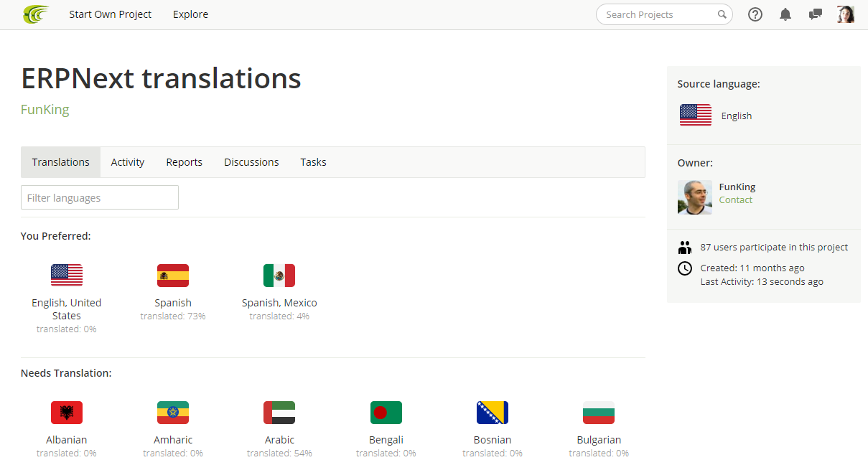The image size is (868, 465).
Task: Click Start Own Project in navbar
Action: click(x=111, y=14)
